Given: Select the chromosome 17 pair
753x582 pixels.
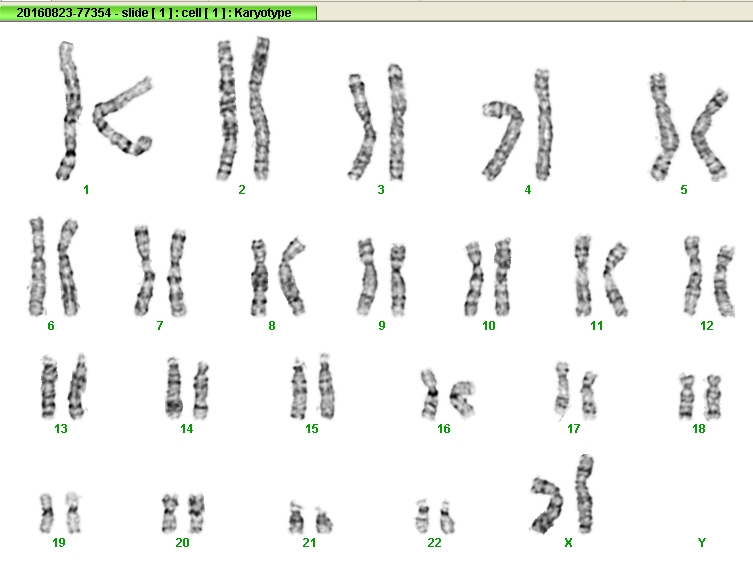Looking at the screenshot, I should (576, 390).
